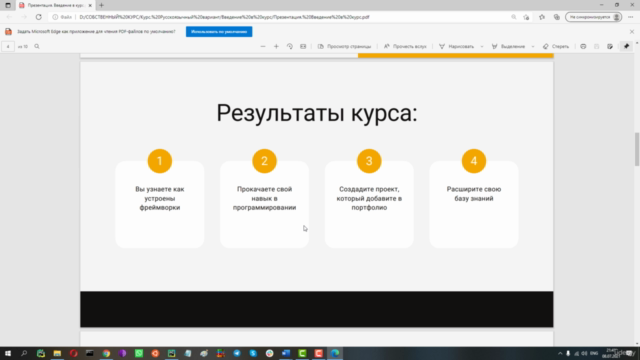The height and width of the screenshot is (360, 640).
Task: Expand the Выделение highlight color arrow
Action: (533, 47)
